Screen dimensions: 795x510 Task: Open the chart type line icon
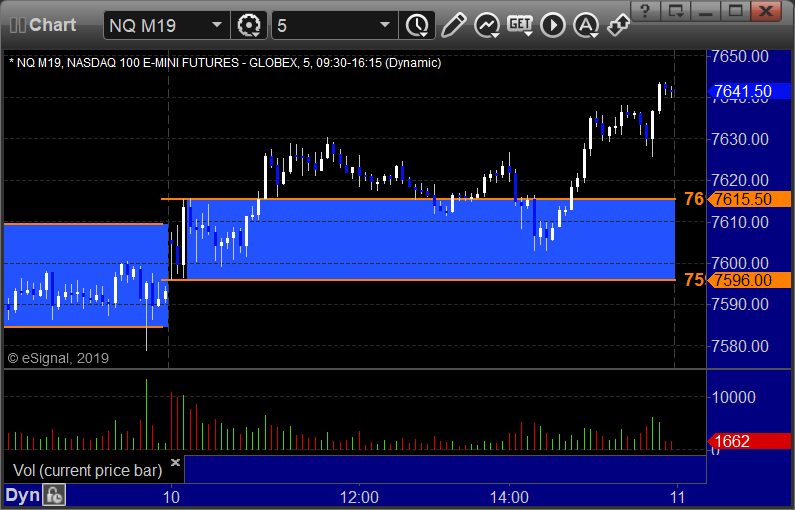487,25
